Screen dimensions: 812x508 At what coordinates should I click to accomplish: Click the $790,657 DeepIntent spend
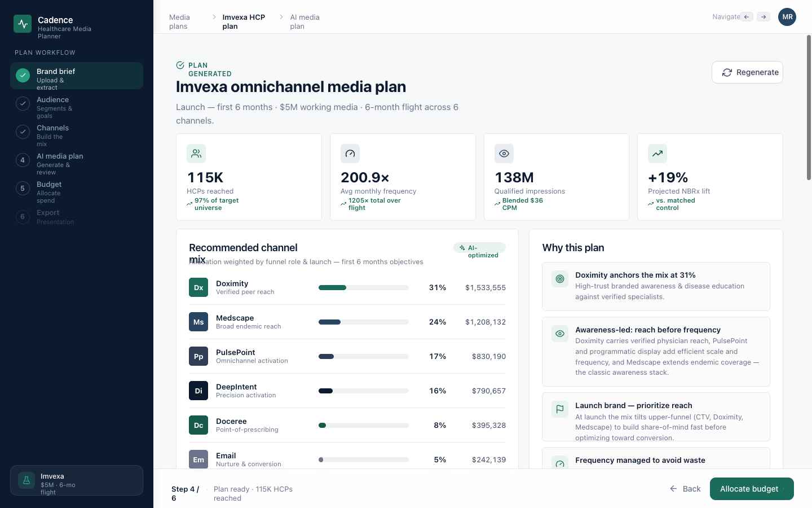coord(489,391)
